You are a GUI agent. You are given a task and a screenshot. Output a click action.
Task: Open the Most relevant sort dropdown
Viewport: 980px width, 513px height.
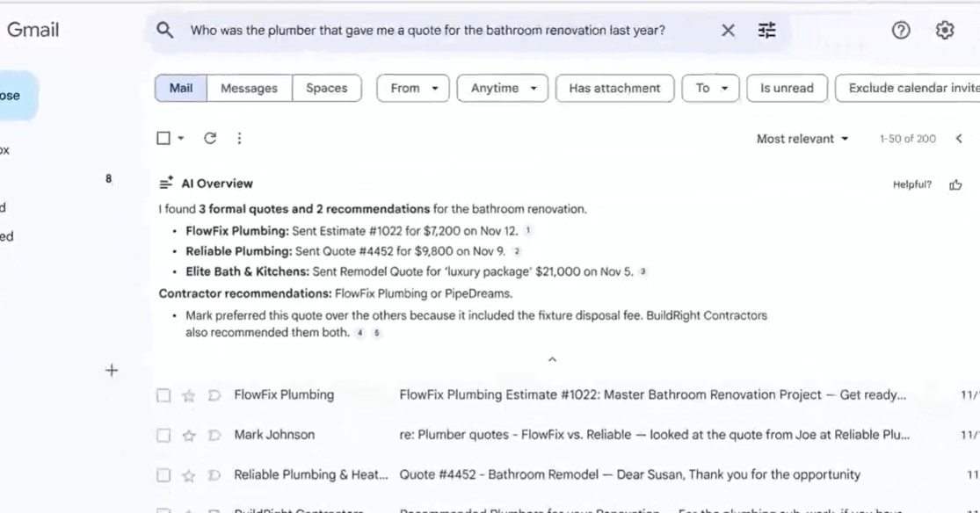click(802, 139)
